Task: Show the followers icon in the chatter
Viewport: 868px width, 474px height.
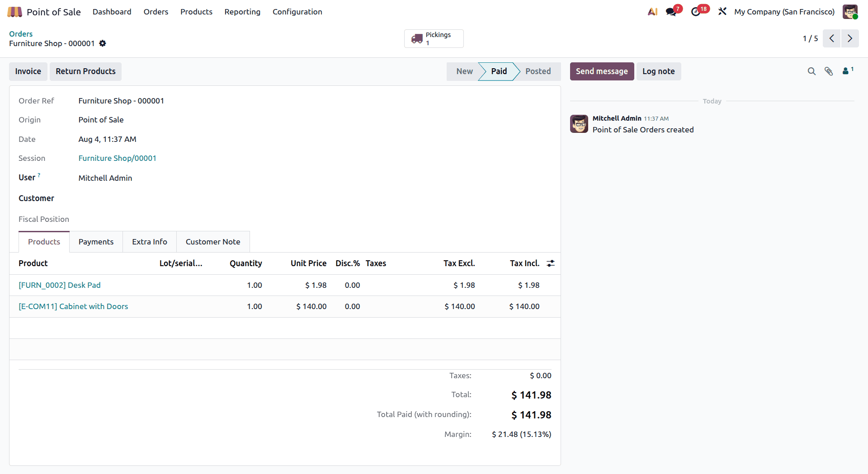Action: click(848, 70)
